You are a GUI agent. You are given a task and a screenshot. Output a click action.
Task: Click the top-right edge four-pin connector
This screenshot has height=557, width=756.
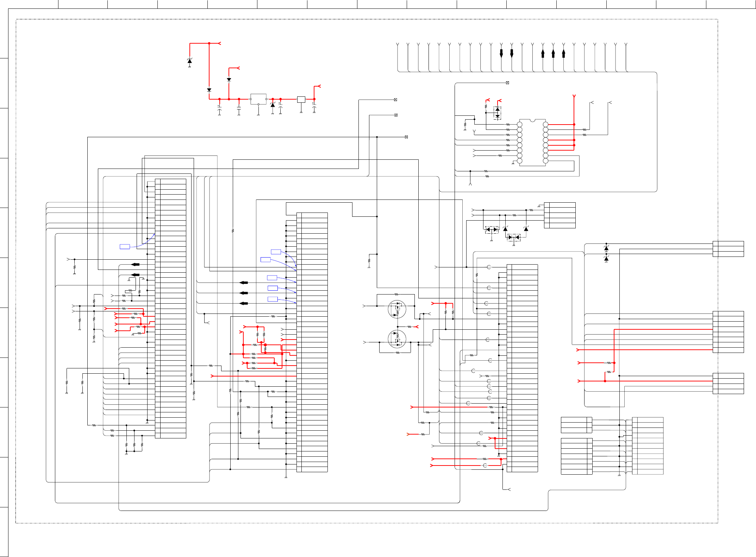[x=728, y=249]
